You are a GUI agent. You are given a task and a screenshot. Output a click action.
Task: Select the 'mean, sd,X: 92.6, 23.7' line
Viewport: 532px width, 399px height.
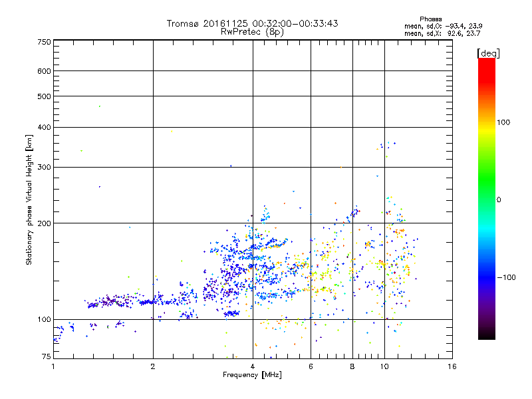click(x=442, y=33)
